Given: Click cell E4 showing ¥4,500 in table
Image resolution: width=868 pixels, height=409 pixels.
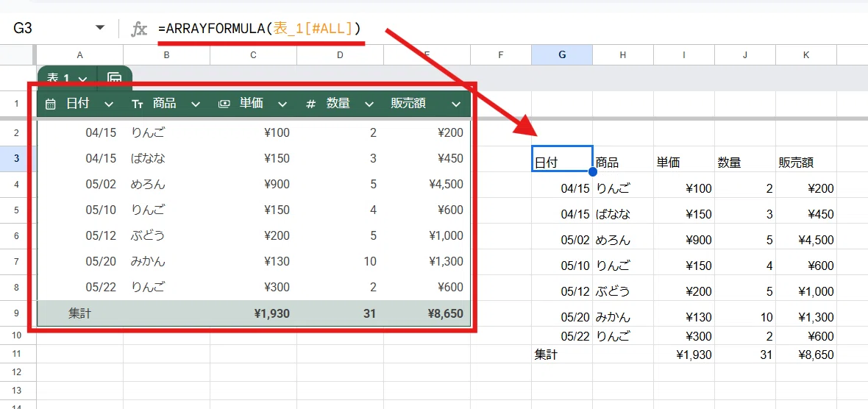Looking at the screenshot, I should coord(426,185).
